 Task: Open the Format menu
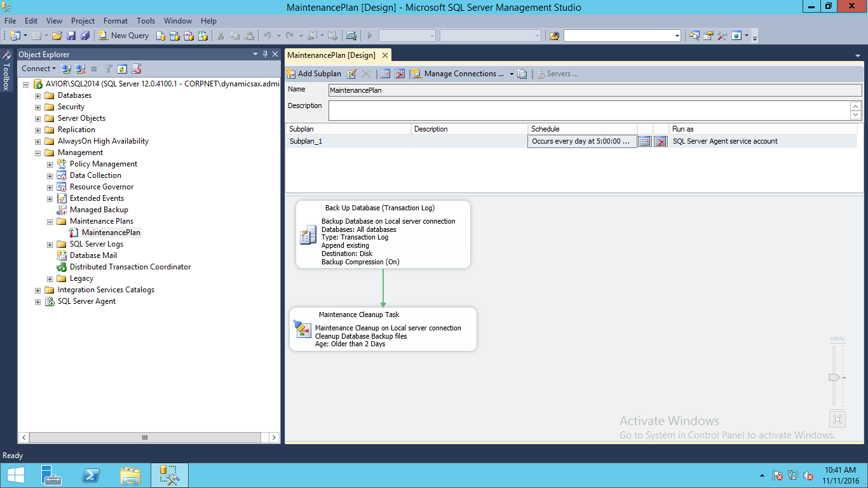point(116,21)
